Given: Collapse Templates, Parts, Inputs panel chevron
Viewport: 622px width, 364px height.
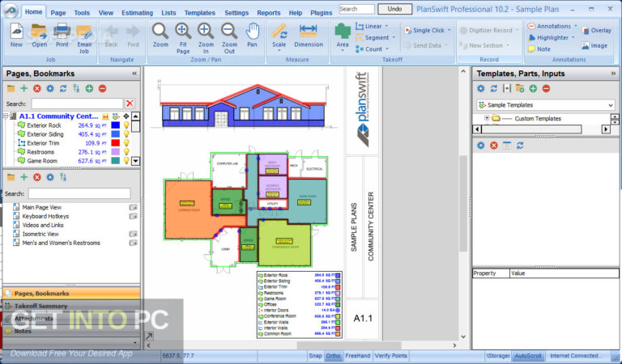Looking at the screenshot, I should click(x=613, y=74).
